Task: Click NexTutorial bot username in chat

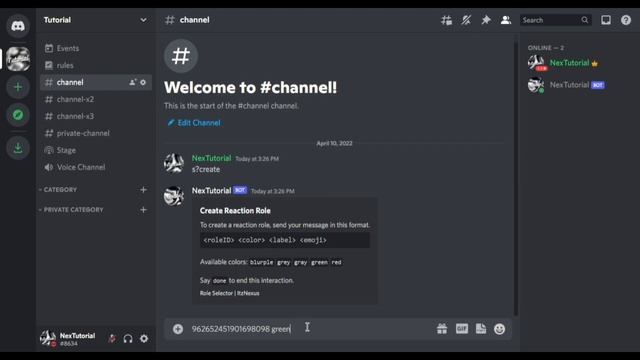Action: click(x=211, y=191)
